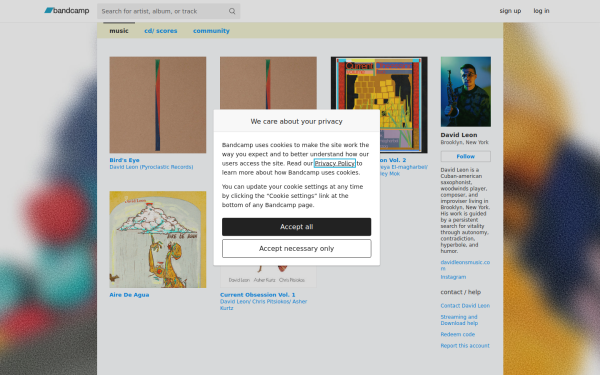
Task: Switch to the cd/ scores tab
Action: tap(161, 31)
